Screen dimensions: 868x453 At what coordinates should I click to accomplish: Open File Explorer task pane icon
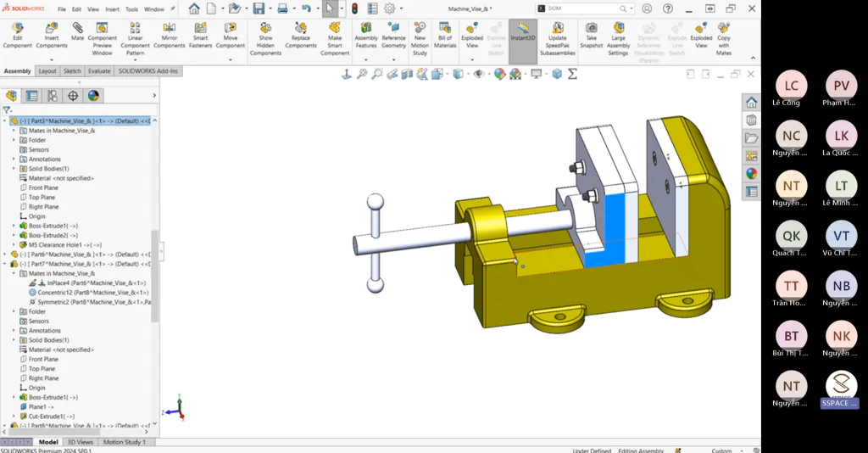pyautogui.click(x=751, y=138)
